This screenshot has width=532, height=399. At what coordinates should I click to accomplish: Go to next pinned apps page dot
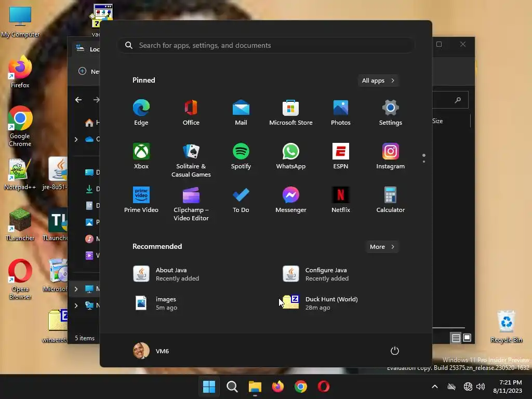(x=424, y=162)
